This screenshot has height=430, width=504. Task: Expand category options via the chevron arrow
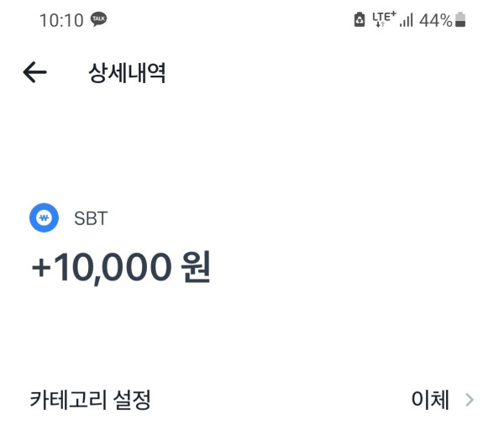[x=470, y=400]
